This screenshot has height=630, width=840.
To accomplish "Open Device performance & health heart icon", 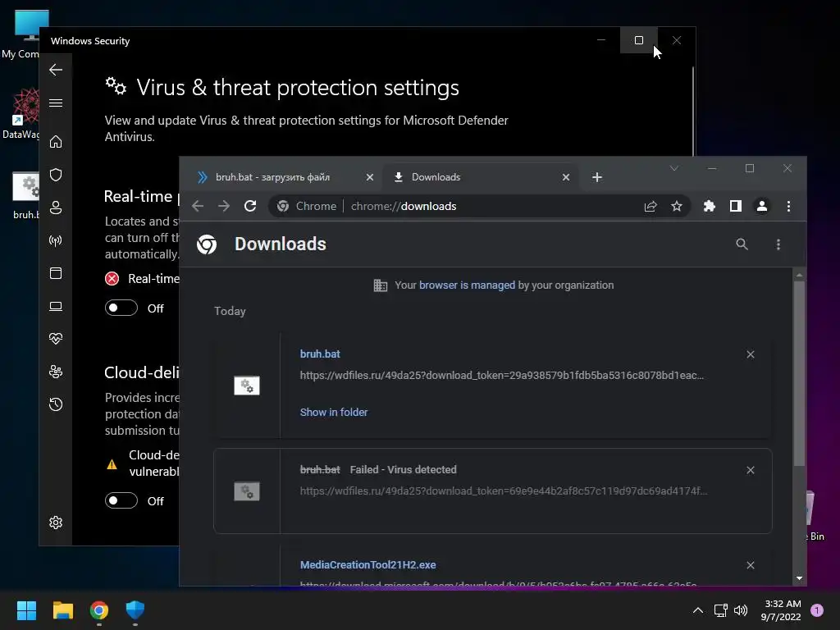I will (56, 339).
